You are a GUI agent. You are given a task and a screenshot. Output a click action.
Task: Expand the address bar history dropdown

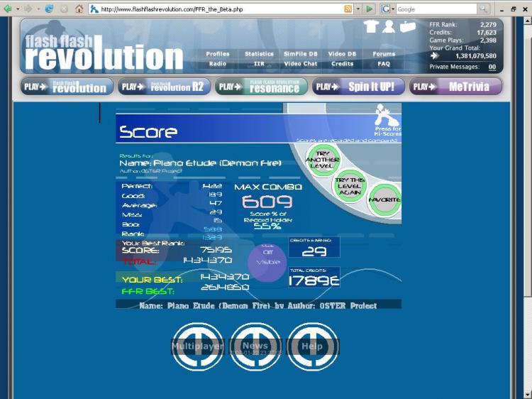[358, 9]
